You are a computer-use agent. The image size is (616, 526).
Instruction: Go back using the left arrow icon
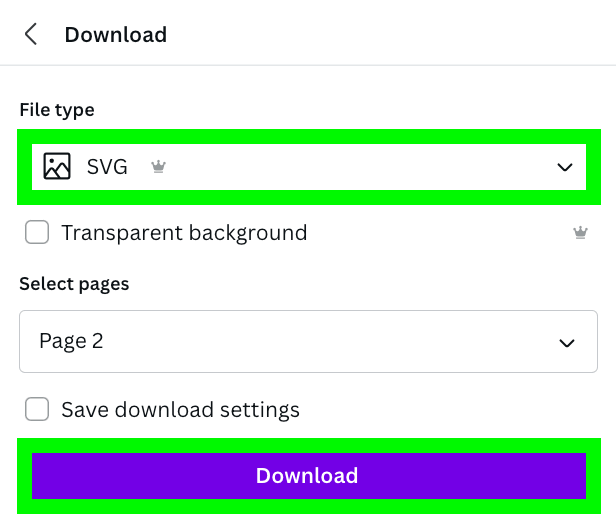coord(31,34)
